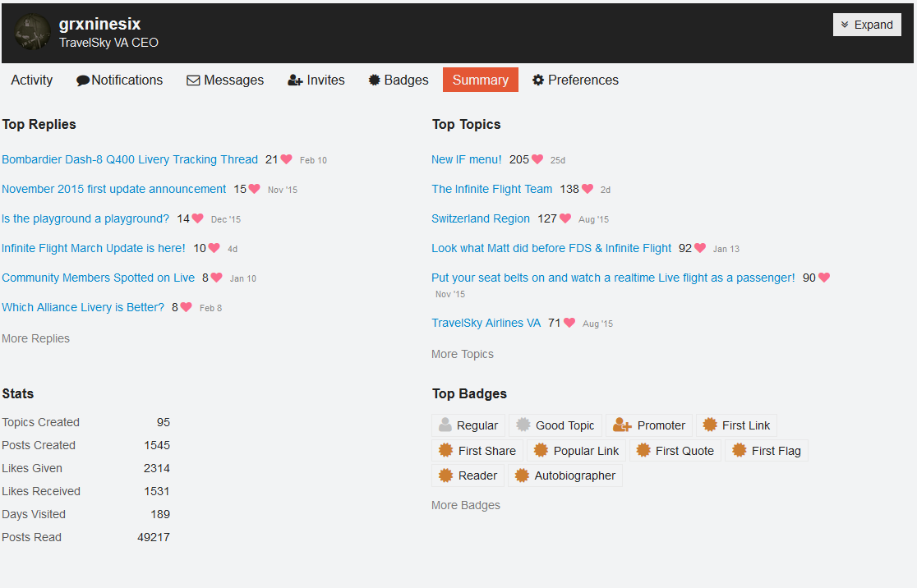Open the Regular badge
Image resolution: width=917 pixels, height=588 pixels.
point(468,425)
